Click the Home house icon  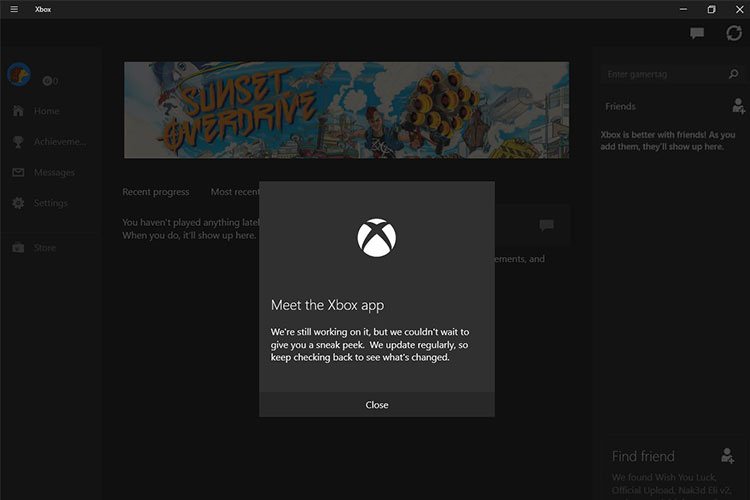[x=18, y=111]
